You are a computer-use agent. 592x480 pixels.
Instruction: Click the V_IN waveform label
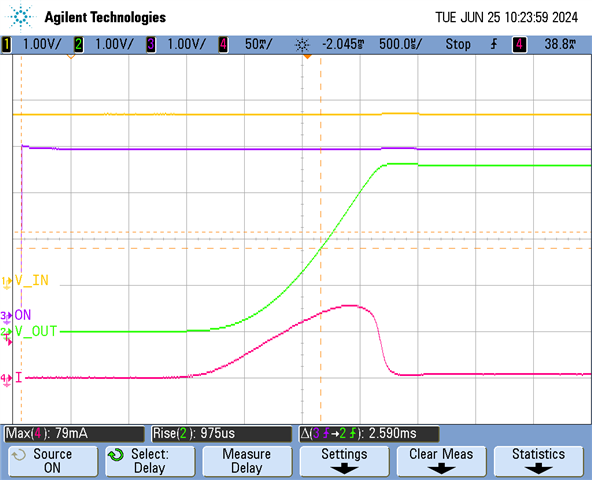[x=32, y=281]
